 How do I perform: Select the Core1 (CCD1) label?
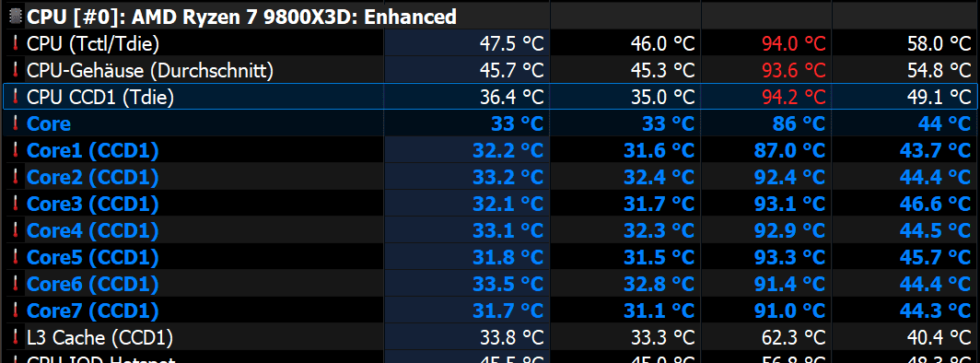pyautogui.click(x=92, y=150)
